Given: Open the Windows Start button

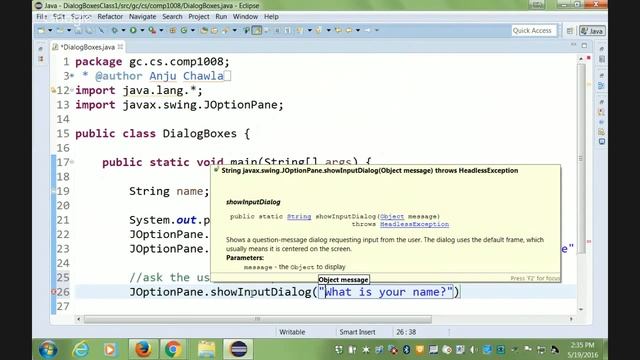Looking at the screenshot, I should coord(49,350).
